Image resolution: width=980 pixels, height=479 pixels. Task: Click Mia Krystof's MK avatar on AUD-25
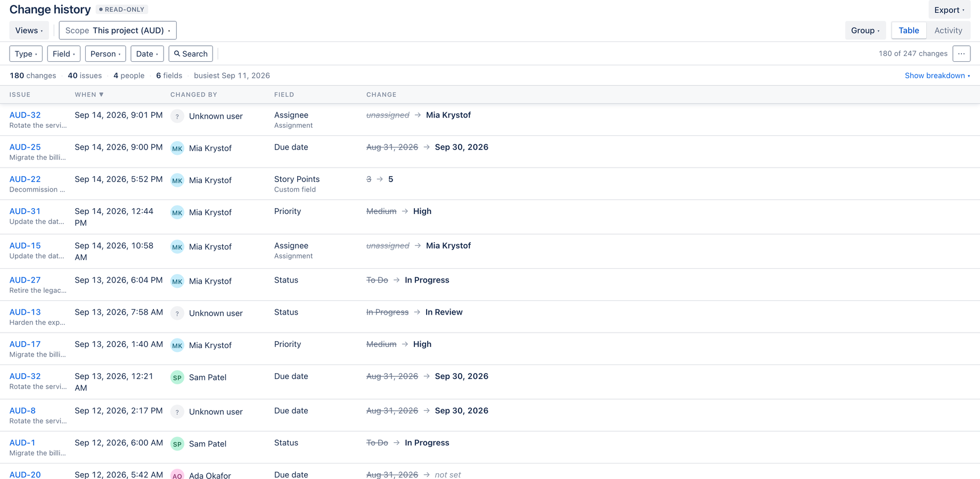click(x=177, y=148)
